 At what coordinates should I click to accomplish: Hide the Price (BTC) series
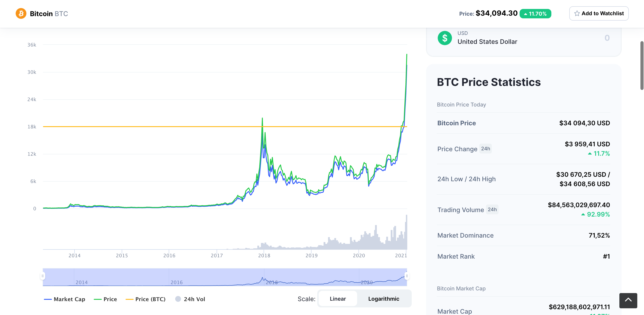point(145,299)
